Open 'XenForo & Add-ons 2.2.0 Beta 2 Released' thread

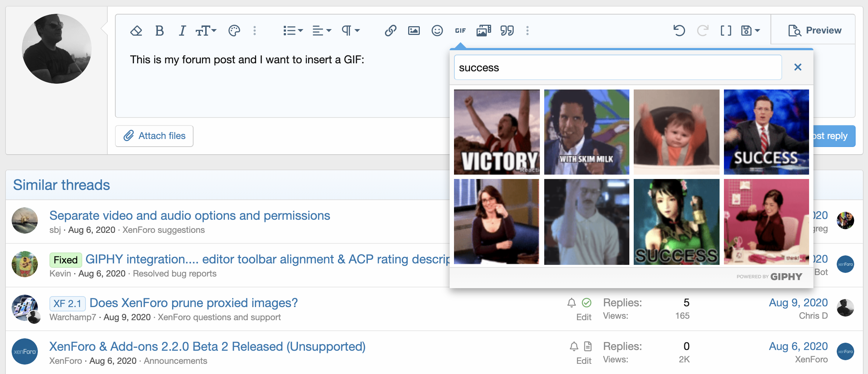point(207,346)
